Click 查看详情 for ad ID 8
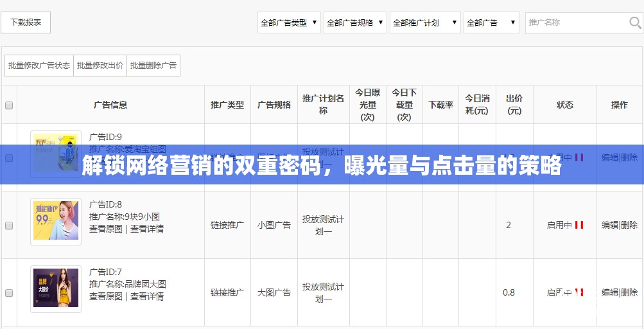The height and width of the screenshot is (329, 644). point(147,229)
